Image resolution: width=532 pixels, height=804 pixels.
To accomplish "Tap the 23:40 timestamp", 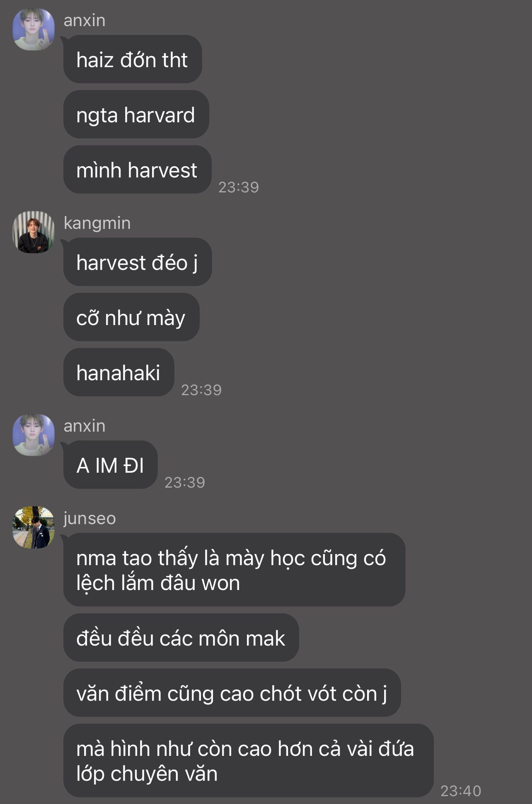I will (x=461, y=791).
